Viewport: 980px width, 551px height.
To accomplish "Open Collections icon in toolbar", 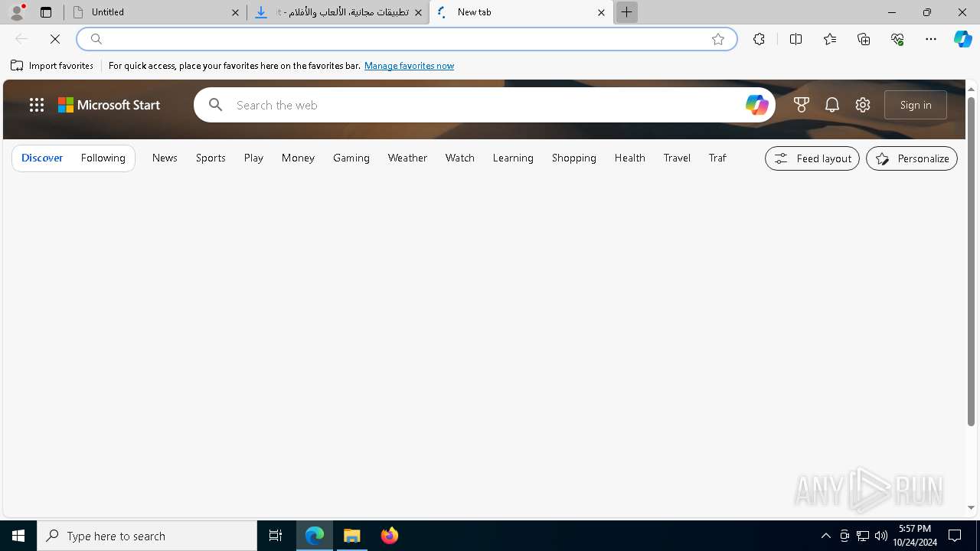I will click(x=864, y=39).
